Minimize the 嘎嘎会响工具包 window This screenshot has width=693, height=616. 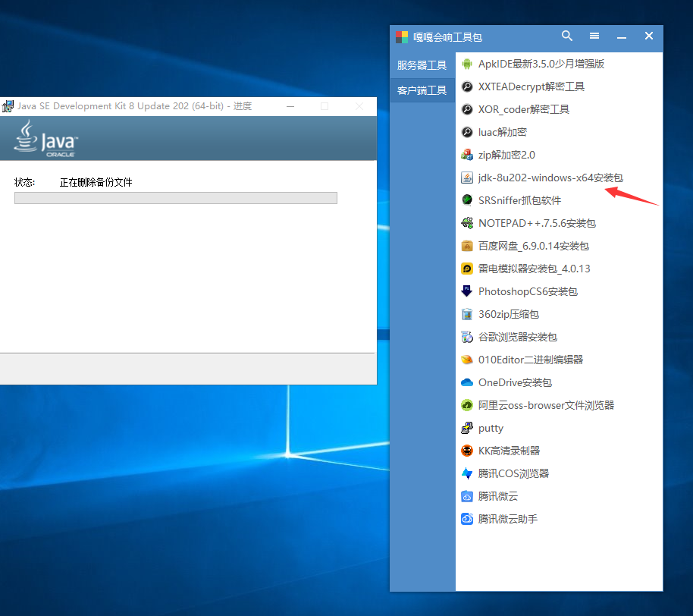click(622, 36)
